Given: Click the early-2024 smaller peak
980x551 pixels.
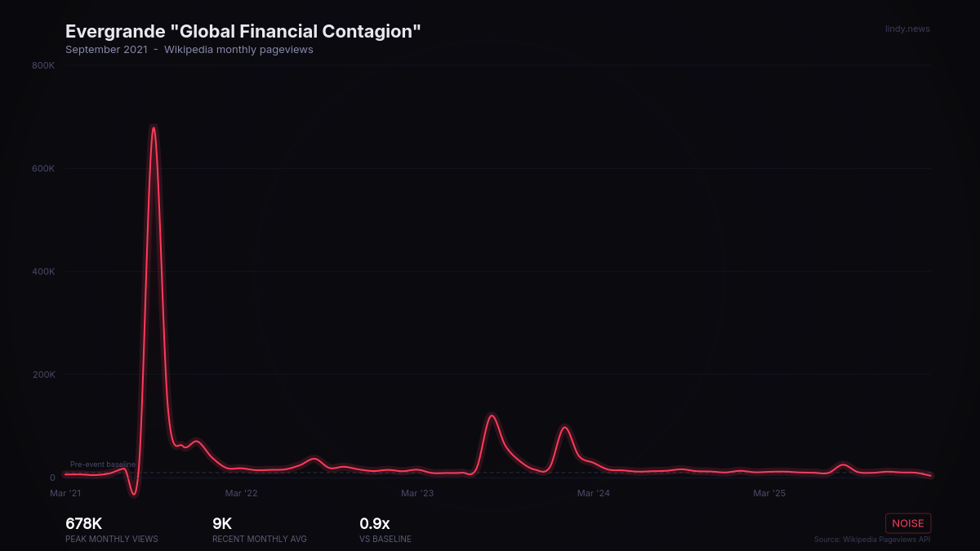Looking at the screenshot, I should pyautogui.click(x=563, y=426).
